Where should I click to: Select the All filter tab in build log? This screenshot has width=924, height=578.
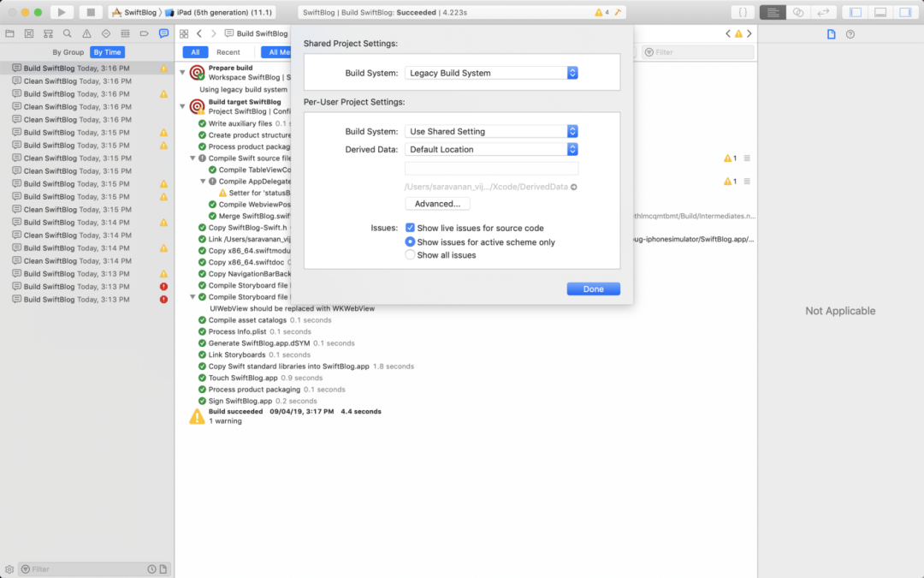195,52
